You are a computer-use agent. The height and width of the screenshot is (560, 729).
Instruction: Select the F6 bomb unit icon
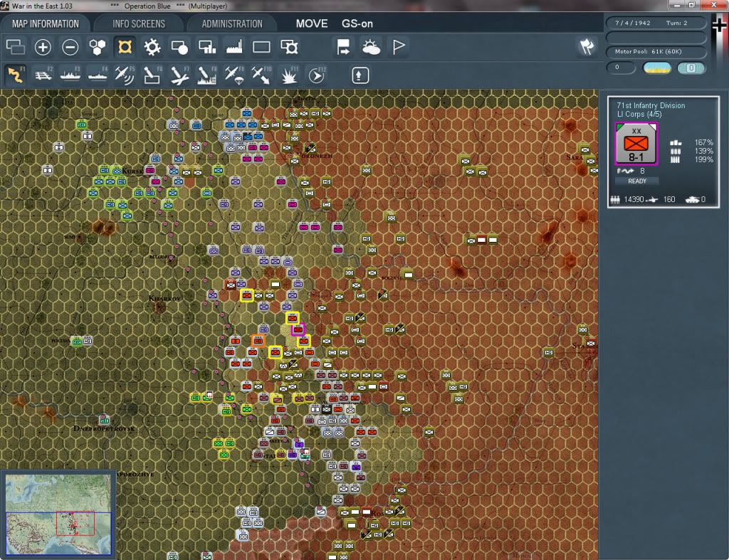[152, 75]
